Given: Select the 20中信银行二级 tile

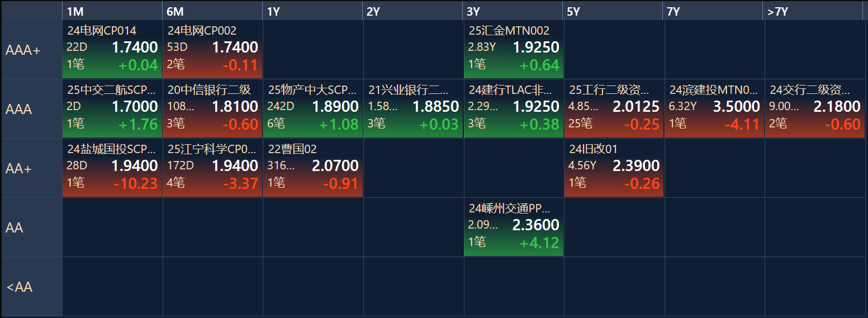Looking at the screenshot, I should [x=212, y=108].
